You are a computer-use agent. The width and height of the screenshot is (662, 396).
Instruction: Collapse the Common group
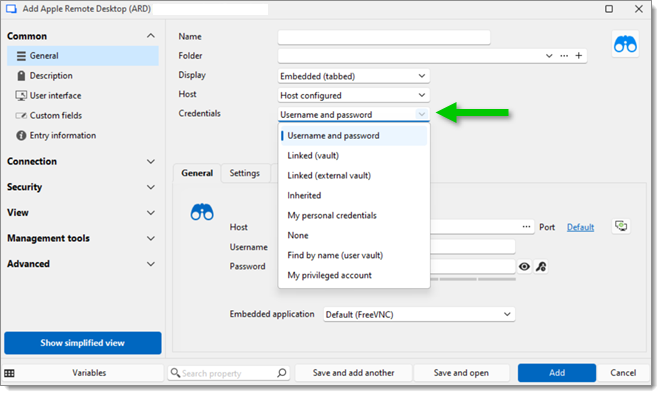click(151, 36)
